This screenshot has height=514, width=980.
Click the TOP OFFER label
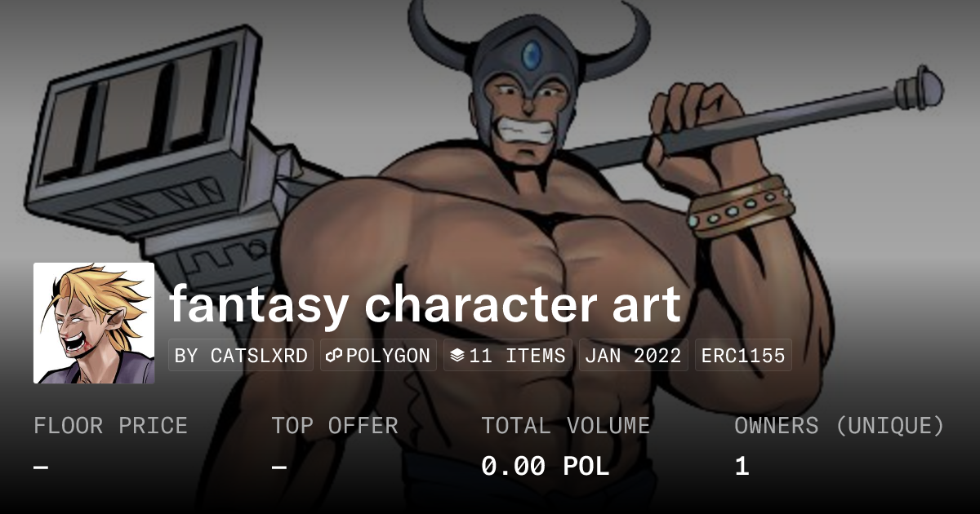pos(335,426)
